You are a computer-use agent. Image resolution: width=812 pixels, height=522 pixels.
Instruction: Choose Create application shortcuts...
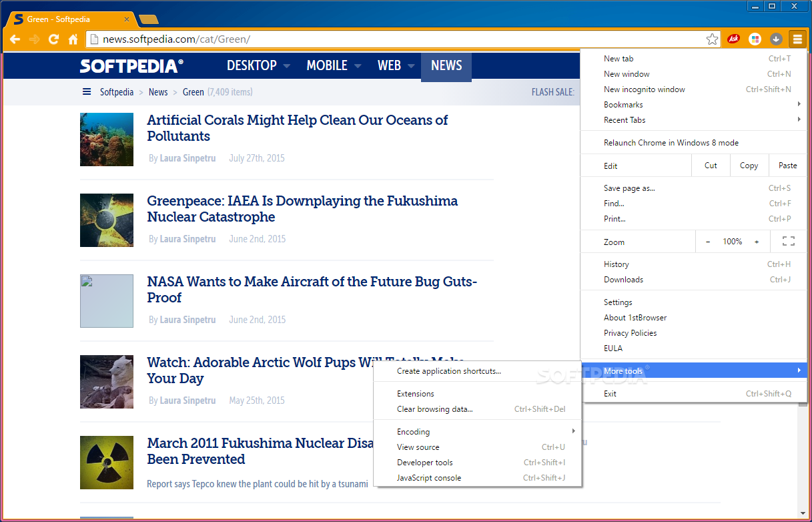click(478, 371)
